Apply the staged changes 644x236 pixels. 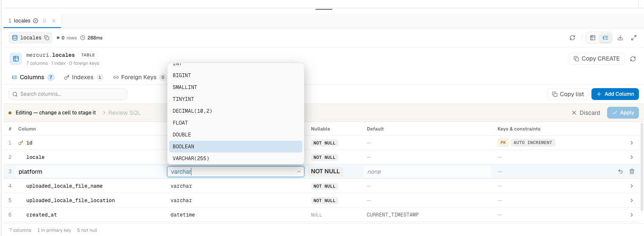click(623, 113)
